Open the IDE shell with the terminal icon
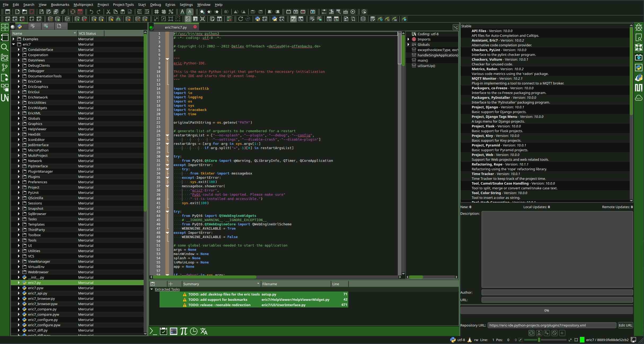 (153, 331)
